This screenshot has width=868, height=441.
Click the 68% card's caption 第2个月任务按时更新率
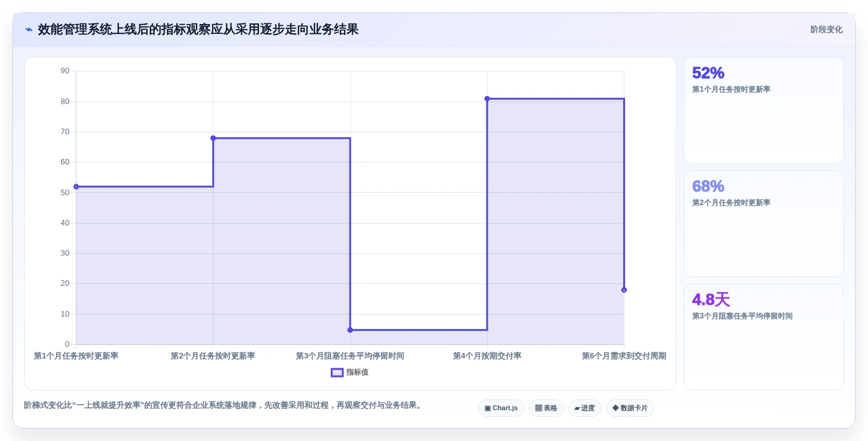(731, 203)
